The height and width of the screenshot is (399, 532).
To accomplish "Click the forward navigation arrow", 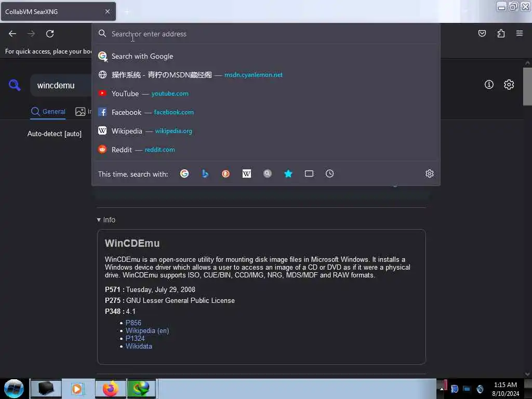I will tap(31, 34).
